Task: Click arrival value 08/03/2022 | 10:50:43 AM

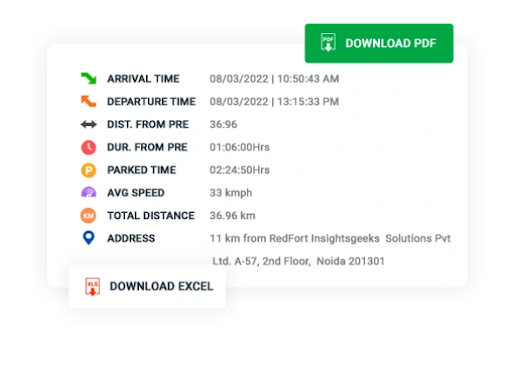Action: click(274, 79)
